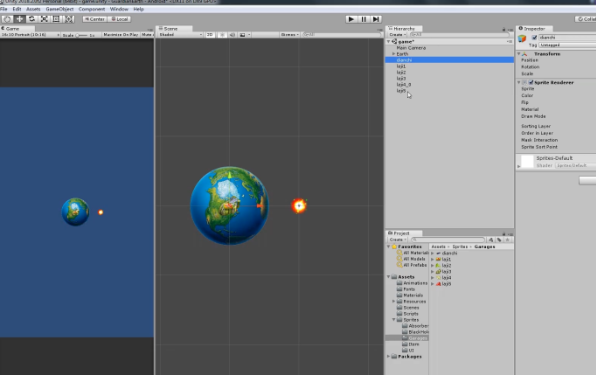Select laji3 in the Hierarchy
This screenshot has width=596, height=375.
point(401,78)
